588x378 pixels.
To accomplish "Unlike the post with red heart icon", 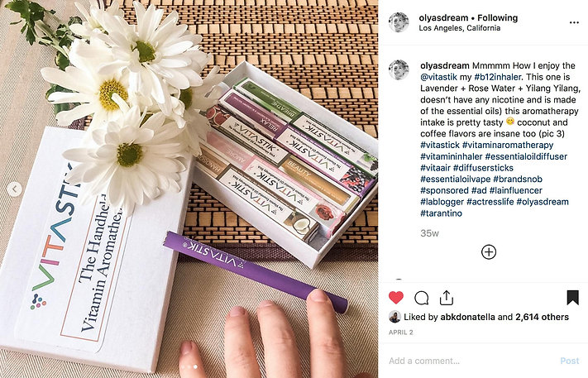I will click(x=395, y=298).
